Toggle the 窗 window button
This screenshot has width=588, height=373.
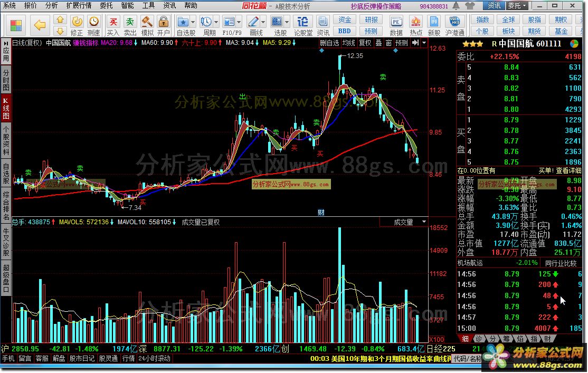pos(389,43)
